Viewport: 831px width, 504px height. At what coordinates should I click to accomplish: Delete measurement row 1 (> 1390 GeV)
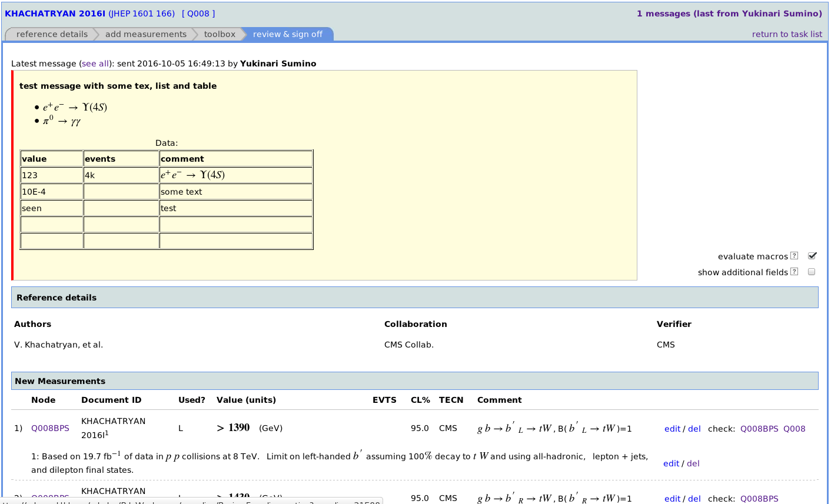[x=694, y=429]
